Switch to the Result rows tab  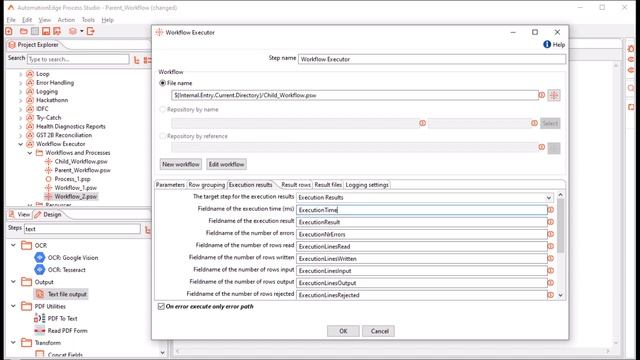[x=296, y=185]
